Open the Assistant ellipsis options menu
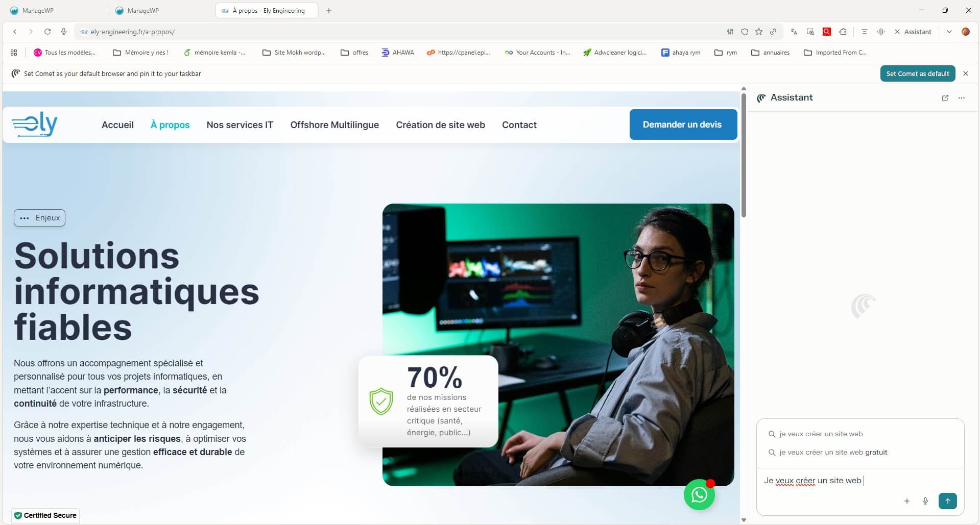Image resolution: width=980 pixels, height=525 pixels. click(x=962, y=98)
